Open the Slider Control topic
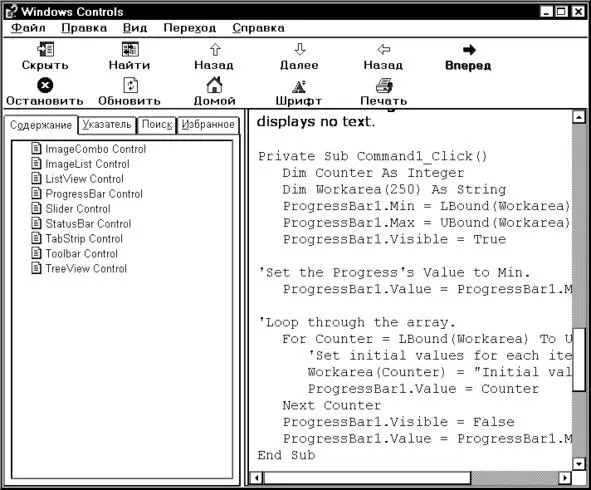Image resolution: width=591 pixels, height=490 pixels. pyautogui.click(x=78, y=208)
